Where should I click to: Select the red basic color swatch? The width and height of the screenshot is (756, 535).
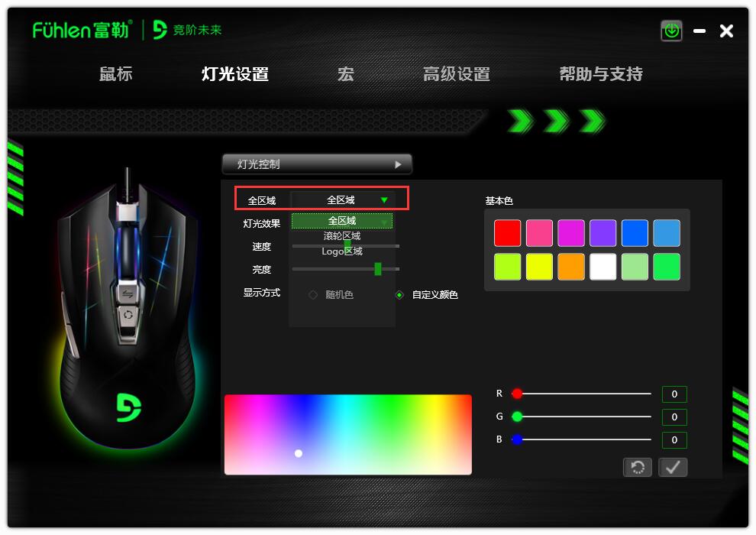point(507,232)
